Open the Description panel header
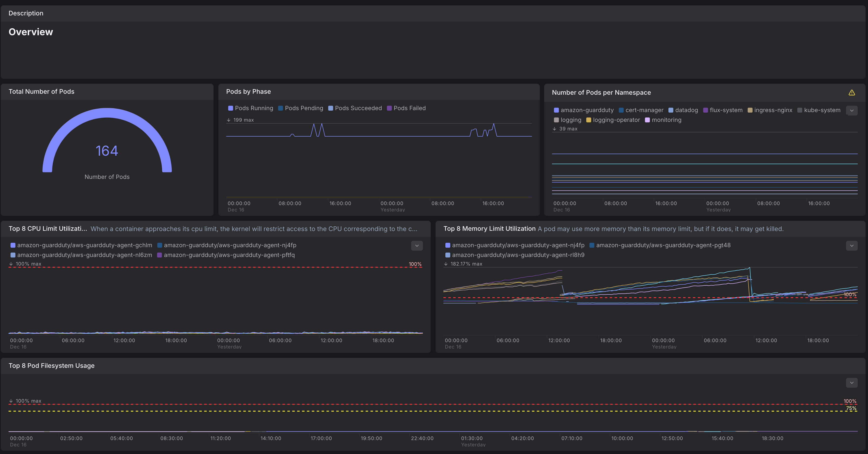 click(x=26, y=13)
